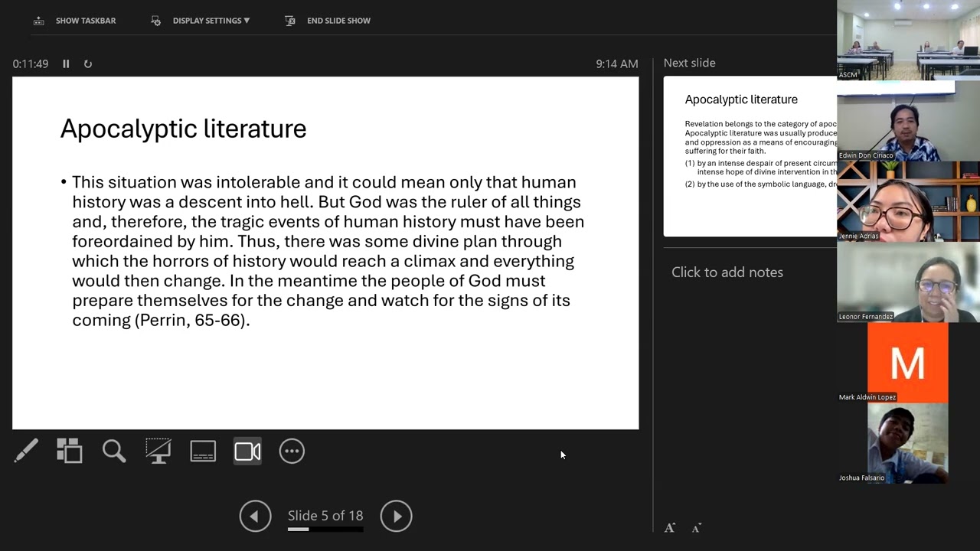This screenshot has height=551, width=980.
Task: Select Joshua Falsario's video tile
Action: pyautogui.click(x=908, y=443)
